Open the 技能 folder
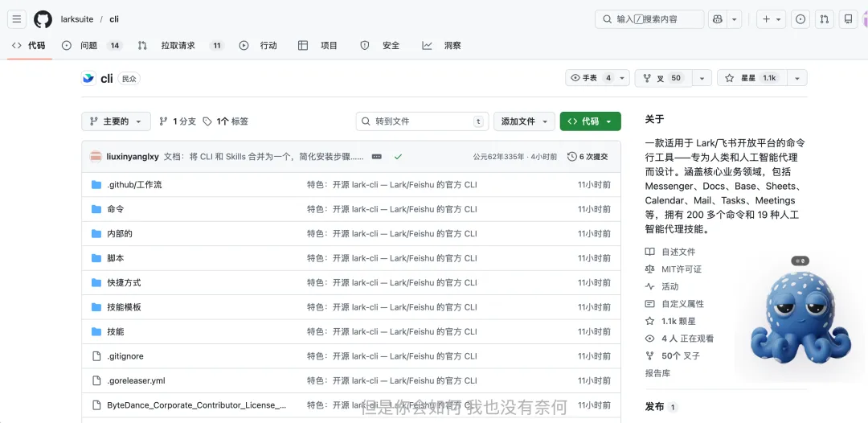 (115, 331)
